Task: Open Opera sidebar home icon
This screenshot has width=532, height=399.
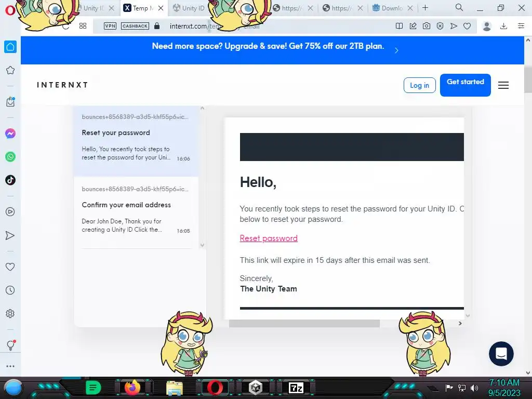Action: pyautogui.click(x=10, y=47)
